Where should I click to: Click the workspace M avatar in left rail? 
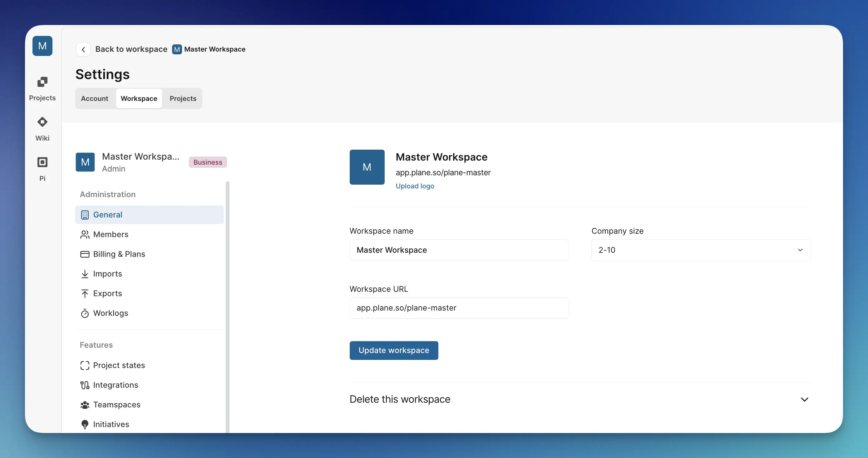tap(42, 46)
